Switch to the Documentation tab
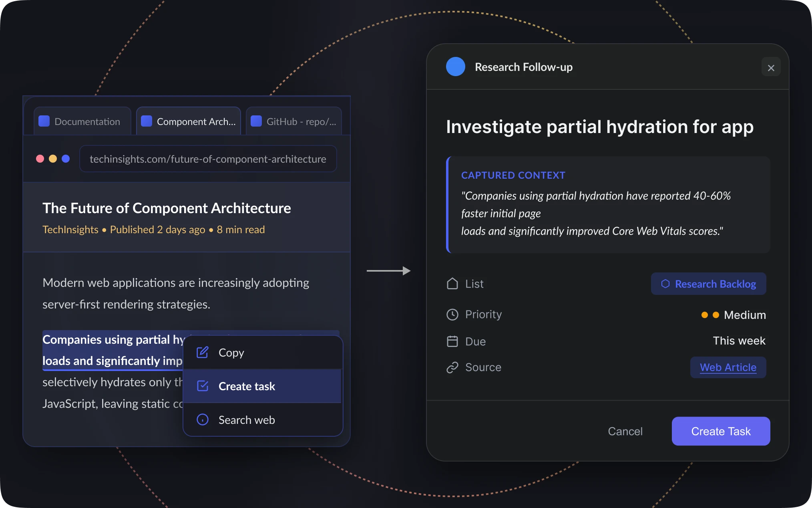This screenshot has width=812, height=508. [x=82, y=121]
